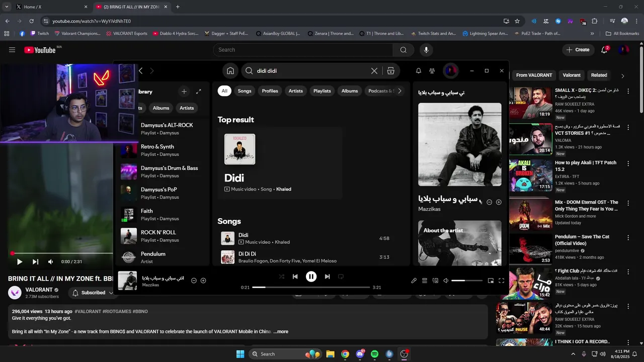This screenshot has width=644, height=362.
Task: Skip to next YouTube video
Action: coord(35,261)
